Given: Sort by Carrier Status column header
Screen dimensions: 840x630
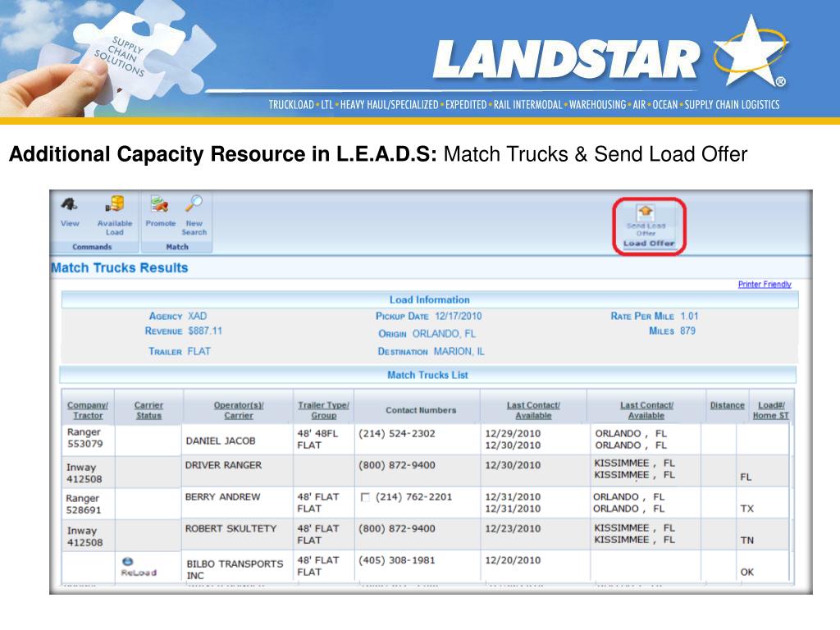Looking at the screenshot, I should pos(148,410).
